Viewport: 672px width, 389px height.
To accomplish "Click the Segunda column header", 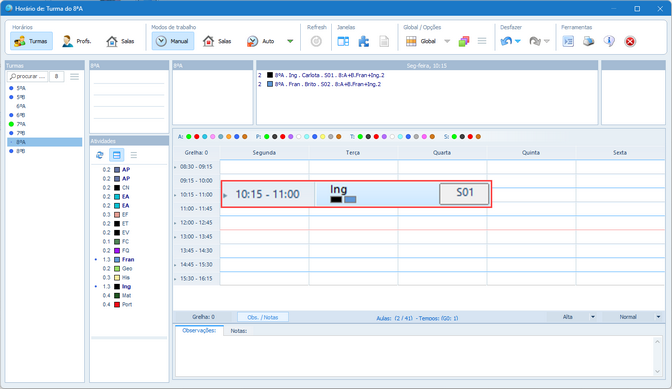I will pyautogui.click(x=264, y=153).
